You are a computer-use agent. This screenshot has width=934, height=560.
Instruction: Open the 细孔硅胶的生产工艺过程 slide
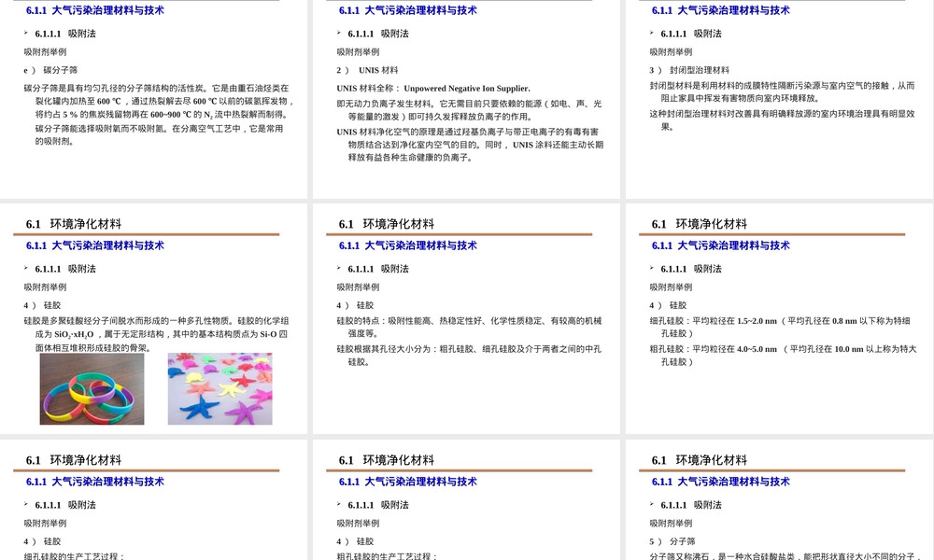point(154,500)
